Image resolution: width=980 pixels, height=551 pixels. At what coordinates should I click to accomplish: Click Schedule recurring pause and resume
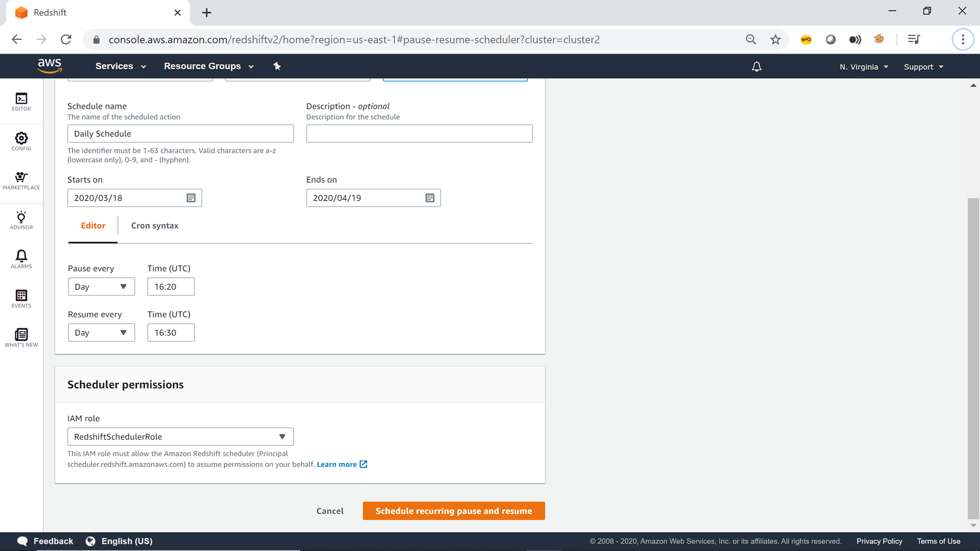coord(453,511)
